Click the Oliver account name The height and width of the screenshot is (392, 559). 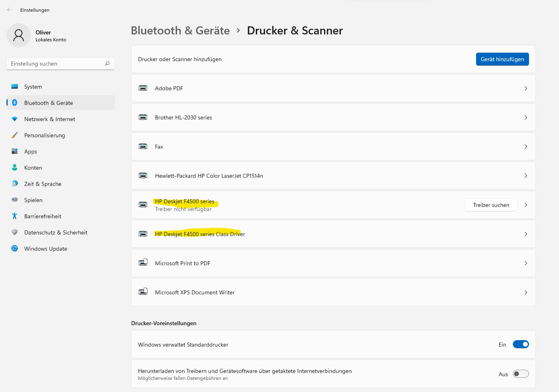(x=43, y=32)
